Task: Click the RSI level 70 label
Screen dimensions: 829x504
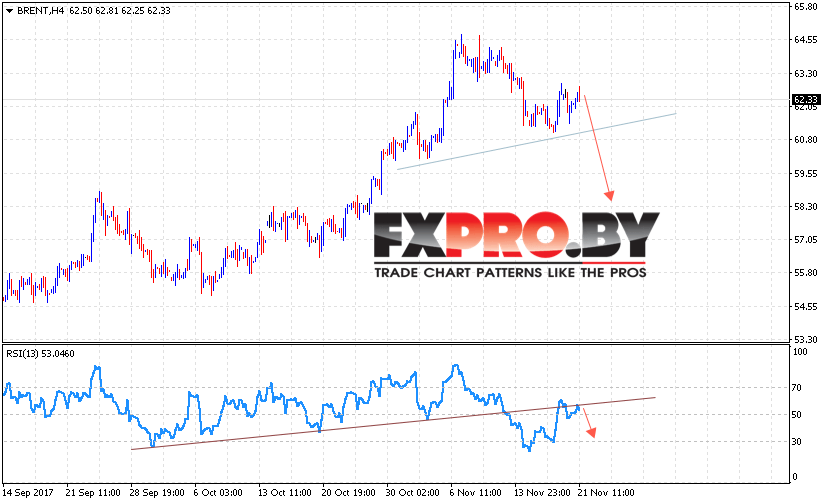Action: 798,388
